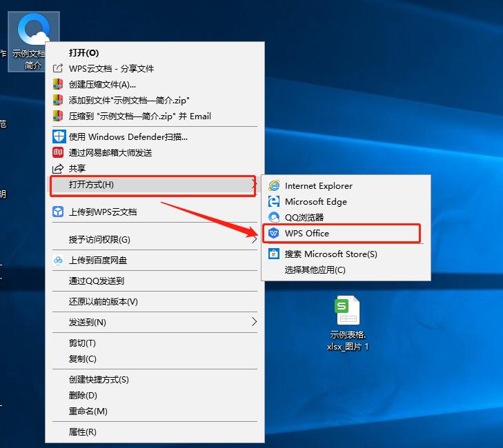Choose 删除(D) from the context menu

coord(155,395)
